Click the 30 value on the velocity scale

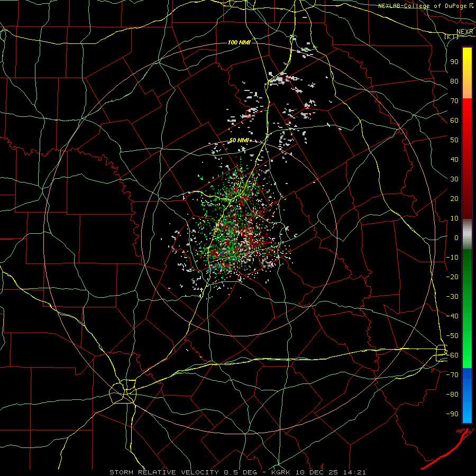pyautogui.click(x=454, y=179)
